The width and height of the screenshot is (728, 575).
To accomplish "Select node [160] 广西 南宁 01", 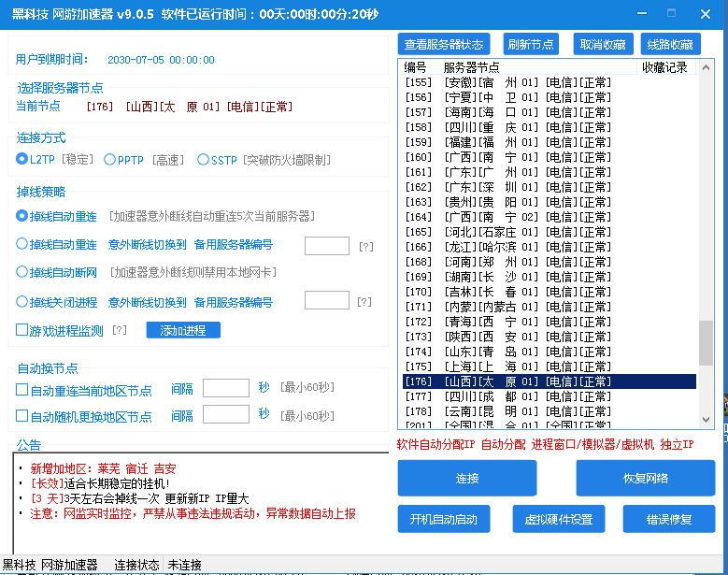I will click(x=550, y=157).
